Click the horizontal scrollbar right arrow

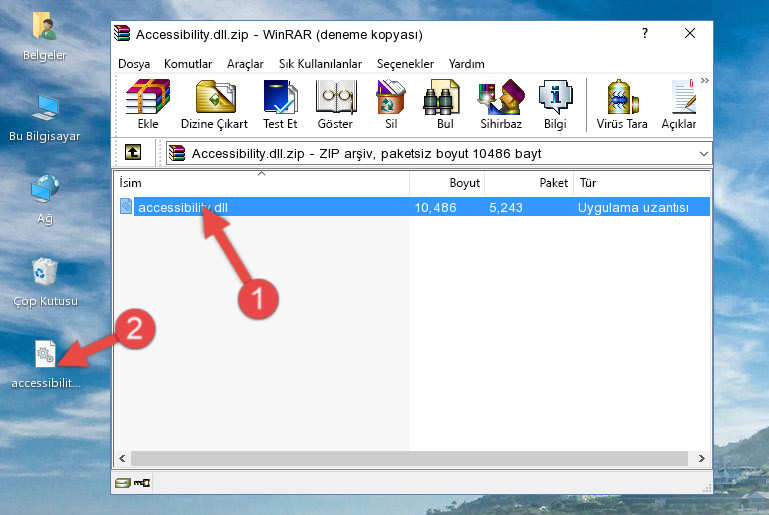(x=702, y=458)
